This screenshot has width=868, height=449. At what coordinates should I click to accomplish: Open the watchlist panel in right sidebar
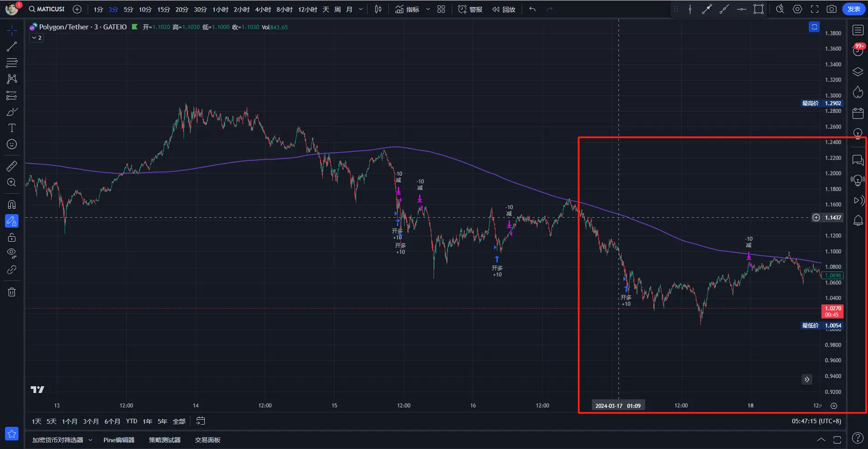click(858, 30)
